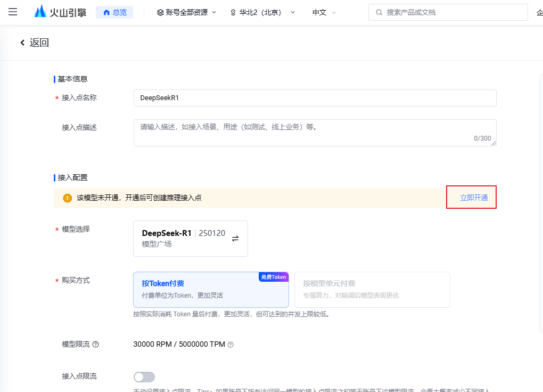Image resolution: width=543 pixels, height=392 pixels.
Task: Click the help icon after 5000000 TPM
Action: [229, 345]
